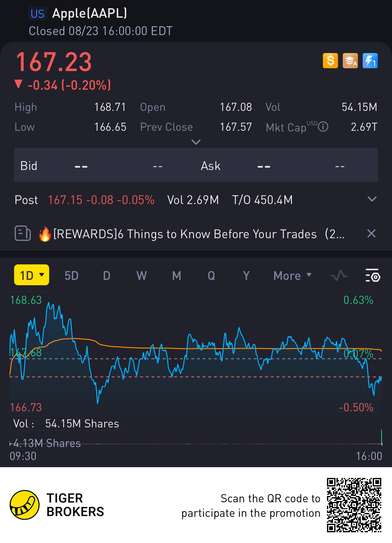Tap the chart low label 166.73
The image size is (392, 543).
(x=26, y=407)
